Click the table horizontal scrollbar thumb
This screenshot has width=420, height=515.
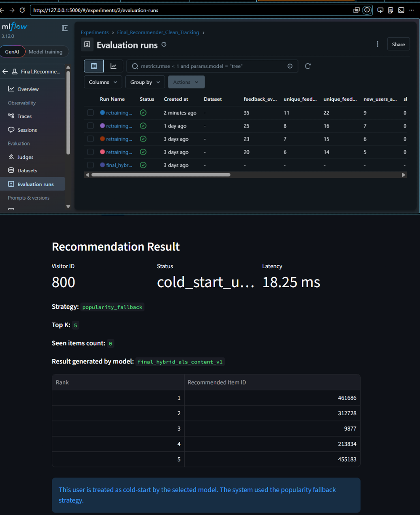[x=161, y=175]
